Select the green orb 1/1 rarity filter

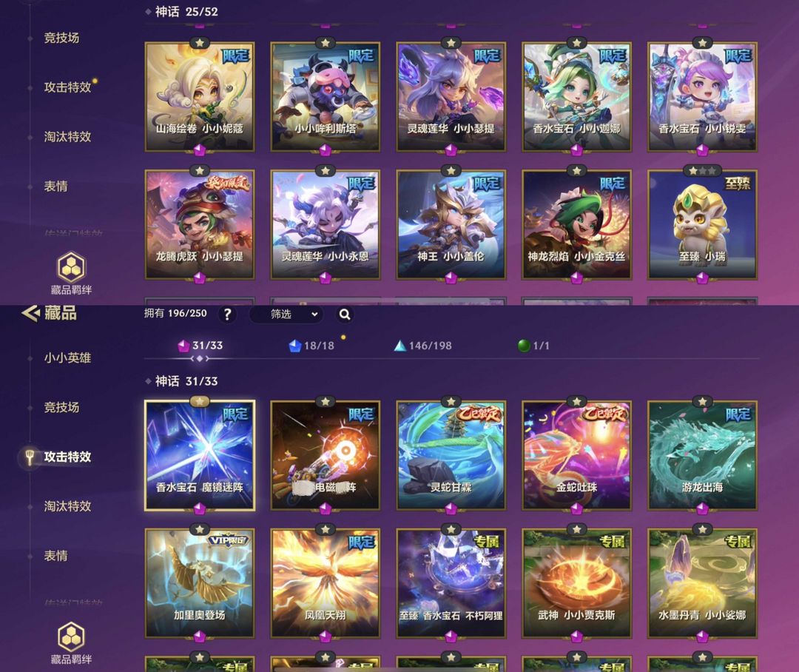(x=533, y=346)
